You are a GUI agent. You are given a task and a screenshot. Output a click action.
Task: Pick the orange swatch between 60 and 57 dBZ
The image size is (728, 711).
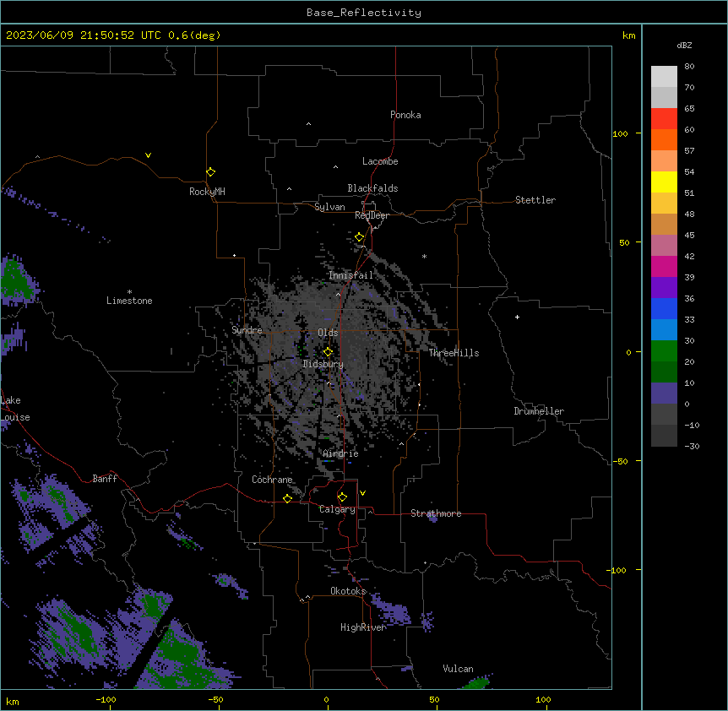click(664, 139)
